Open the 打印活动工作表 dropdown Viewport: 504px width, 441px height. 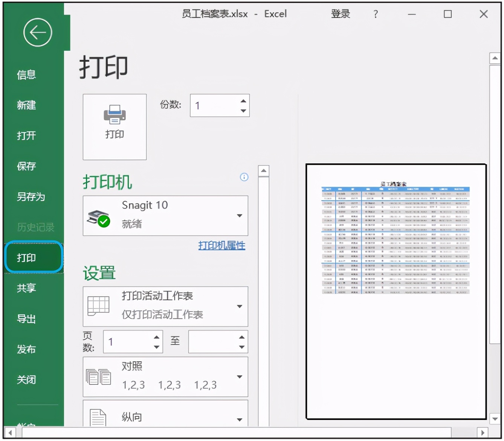point(240,306)
